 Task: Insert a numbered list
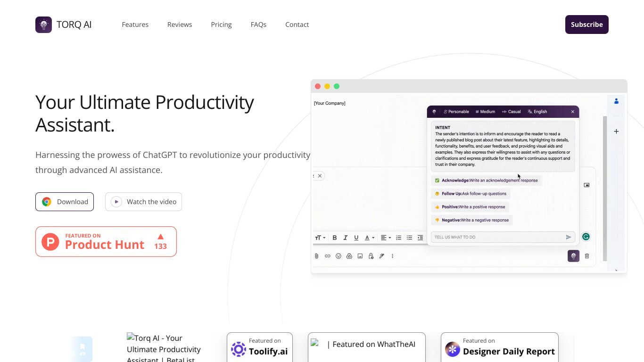tap(398, 238)
